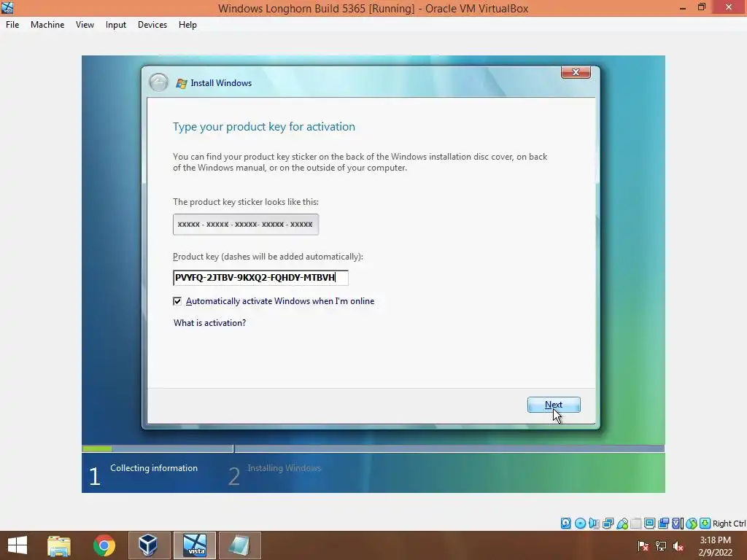The image size is (747, 560).
Task: Click the CPU virtualization indicator icon
Action: pyautogui.click(x=678, y=524)
